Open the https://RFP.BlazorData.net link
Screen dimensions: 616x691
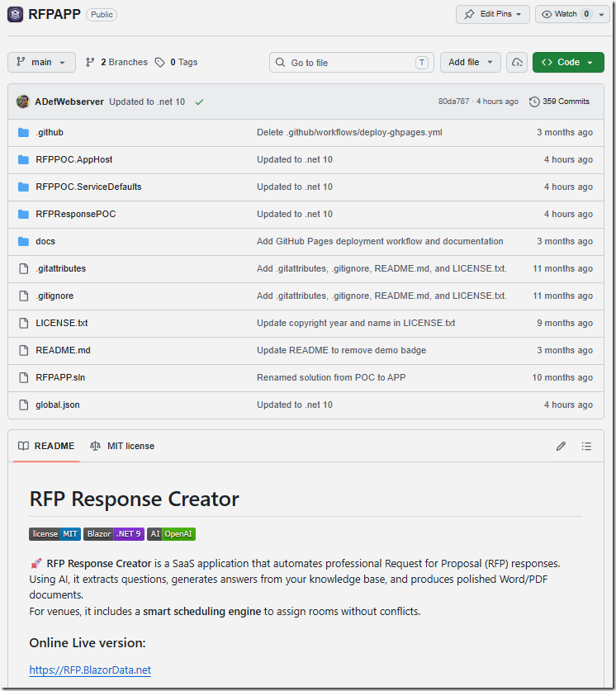click(90, 670)
